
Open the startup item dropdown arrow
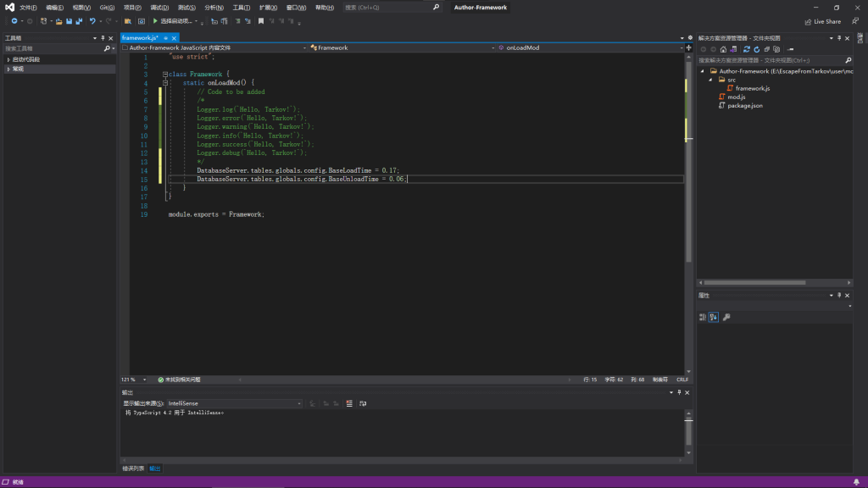(x=196, y=21)
